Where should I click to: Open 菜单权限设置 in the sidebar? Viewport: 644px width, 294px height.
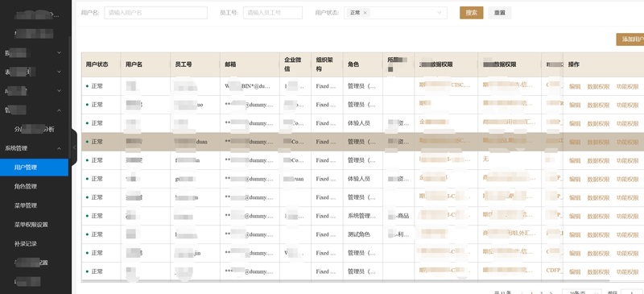(31, 225)
